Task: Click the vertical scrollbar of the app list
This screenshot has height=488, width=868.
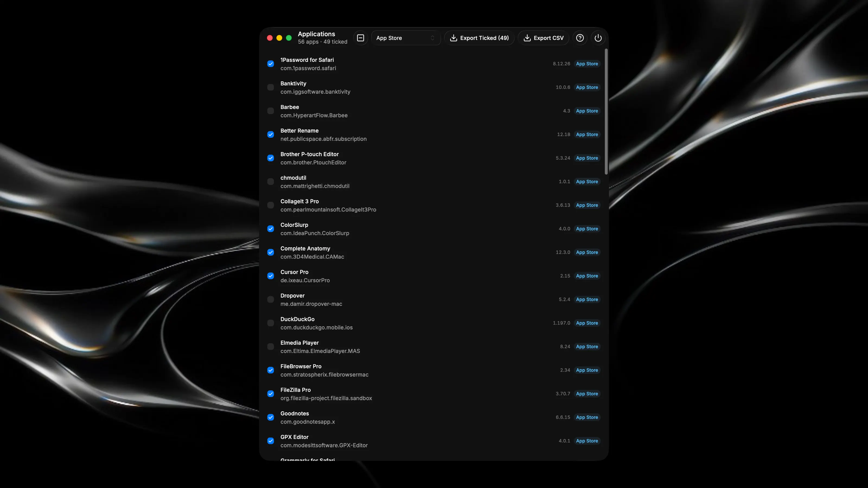Action: click(x=606, y=112)
